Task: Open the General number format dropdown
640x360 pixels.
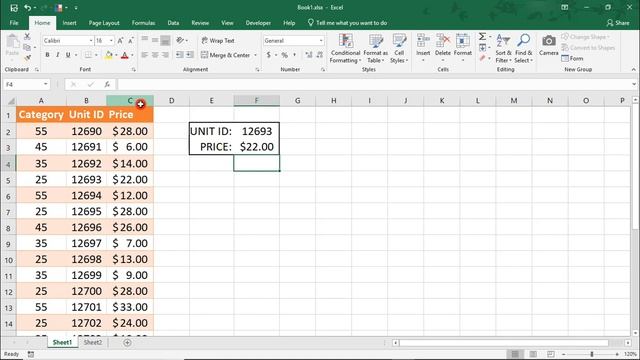Action: coord(321,40)
